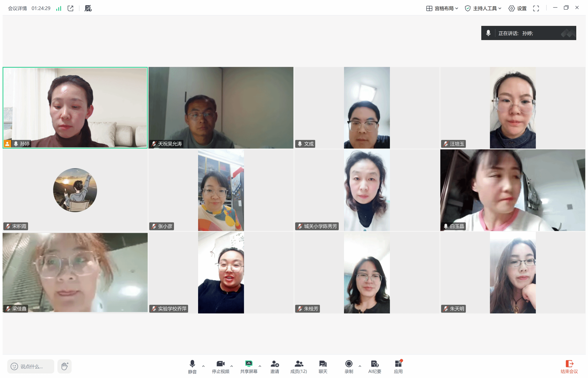Screen dimensions: 588x378
Task: Expand arrow beside 共享屏幕
Action: (260, 366)
